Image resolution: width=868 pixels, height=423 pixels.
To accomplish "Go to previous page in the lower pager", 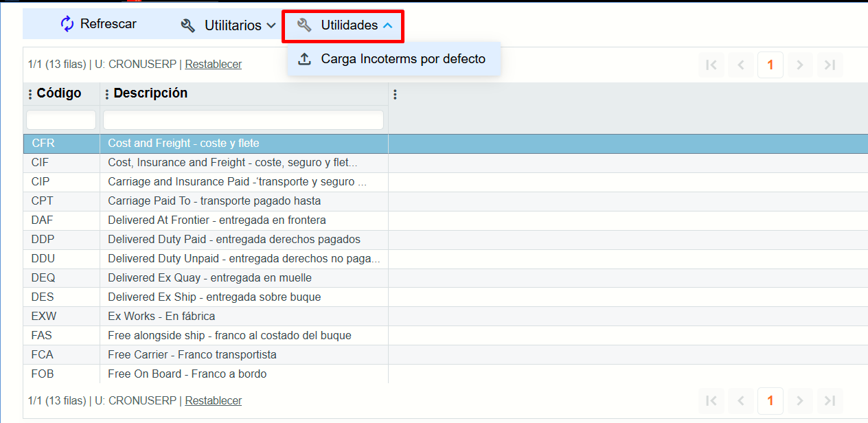I will (741, 400).
